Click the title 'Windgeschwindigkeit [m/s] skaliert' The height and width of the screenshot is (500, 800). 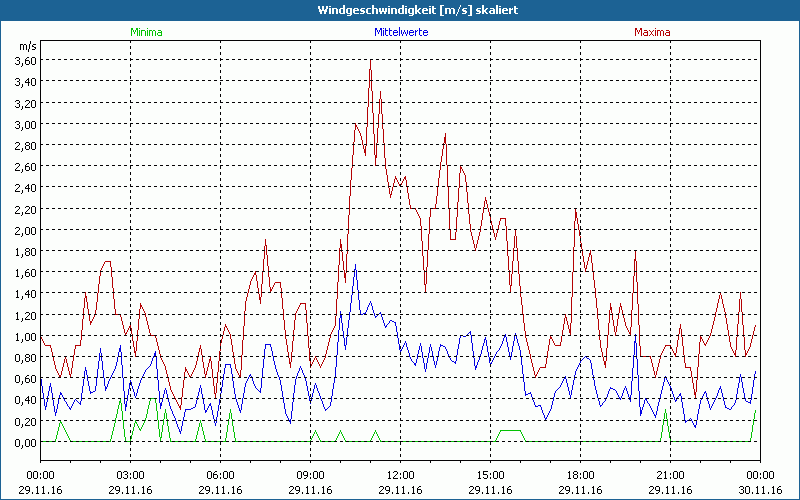(417, 10)
